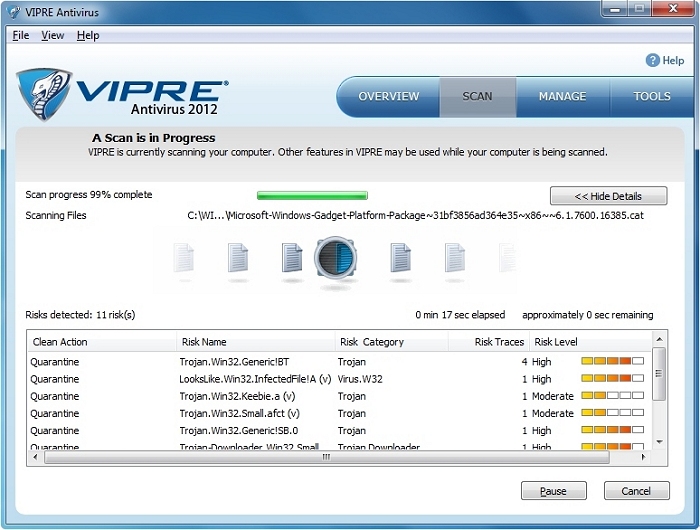Cancel the scan in progress
Image resolution: width=700 pixels, height=530 pixels.
(636, 491)
